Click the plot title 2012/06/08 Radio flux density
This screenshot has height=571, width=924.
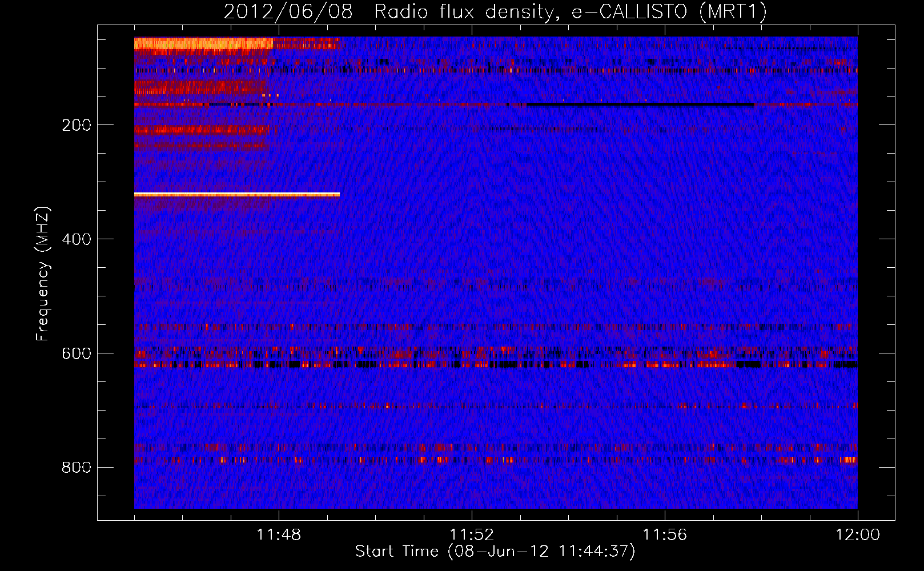click(495, 11)
